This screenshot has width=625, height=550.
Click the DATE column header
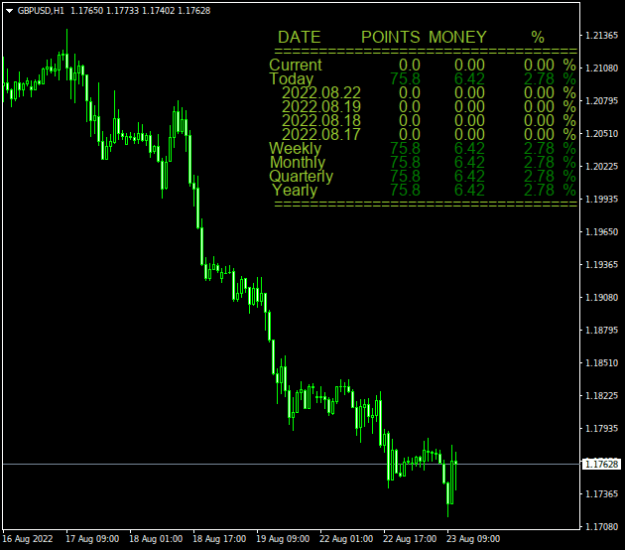tap(299, 37)
